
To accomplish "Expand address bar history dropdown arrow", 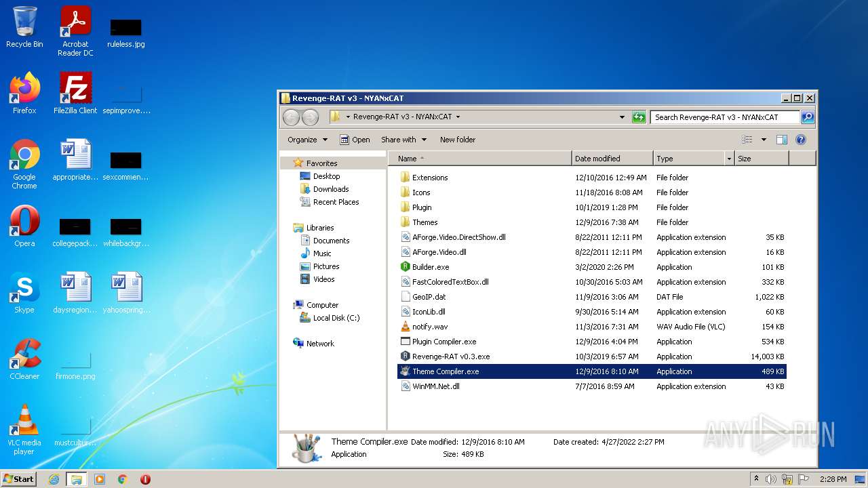I will click(x=622, y=117).
